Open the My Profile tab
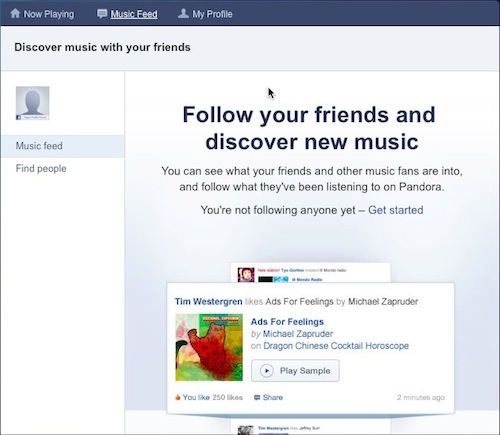The width and height of the screenshot is (500, 435). click(x=205, y=14)
